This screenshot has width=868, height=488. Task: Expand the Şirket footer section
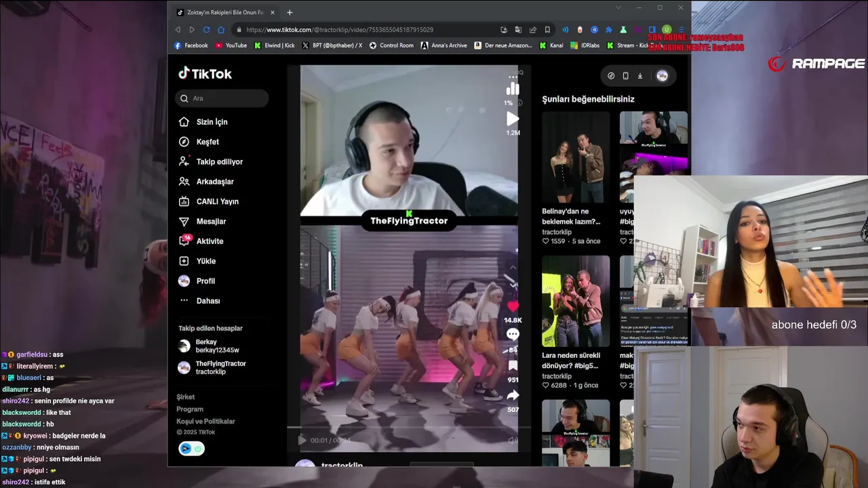[x=186, y=397]
